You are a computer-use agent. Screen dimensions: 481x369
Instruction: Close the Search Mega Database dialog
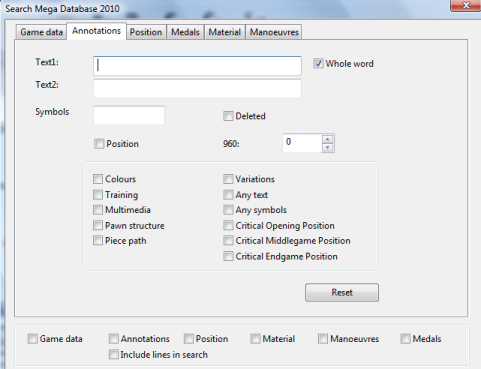pos(466,5)
